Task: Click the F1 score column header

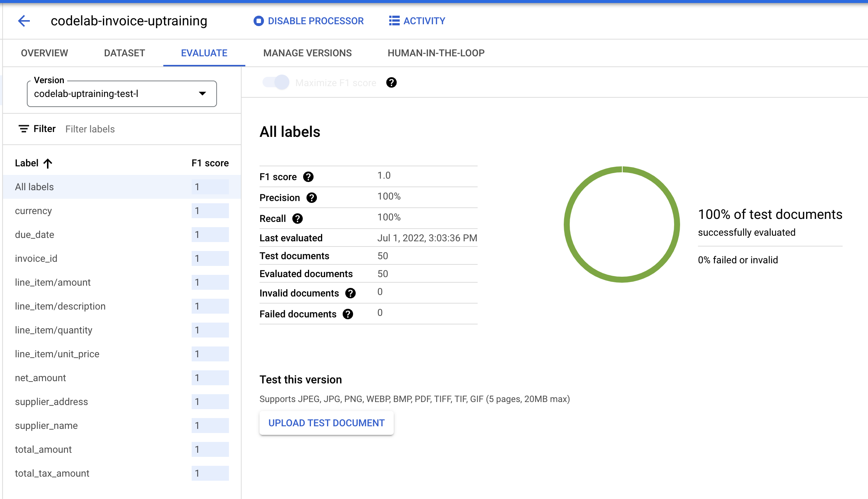Action: tap(210, 163)
